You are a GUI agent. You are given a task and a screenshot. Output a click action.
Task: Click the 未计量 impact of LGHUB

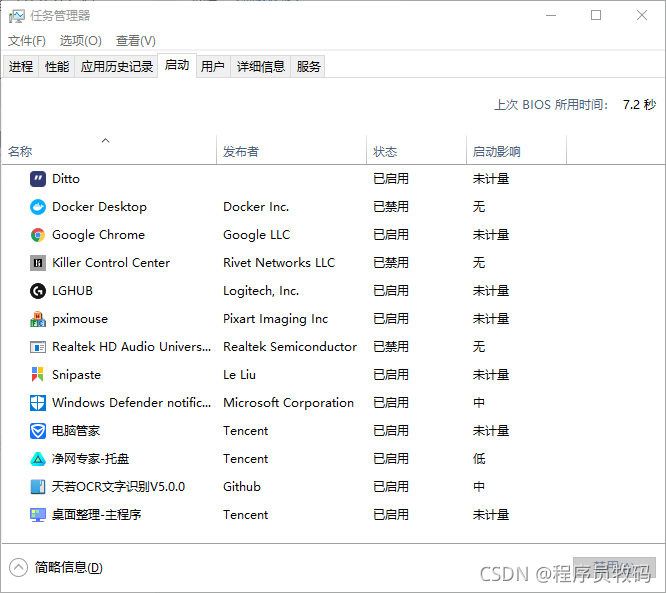[x=491, y=291]
